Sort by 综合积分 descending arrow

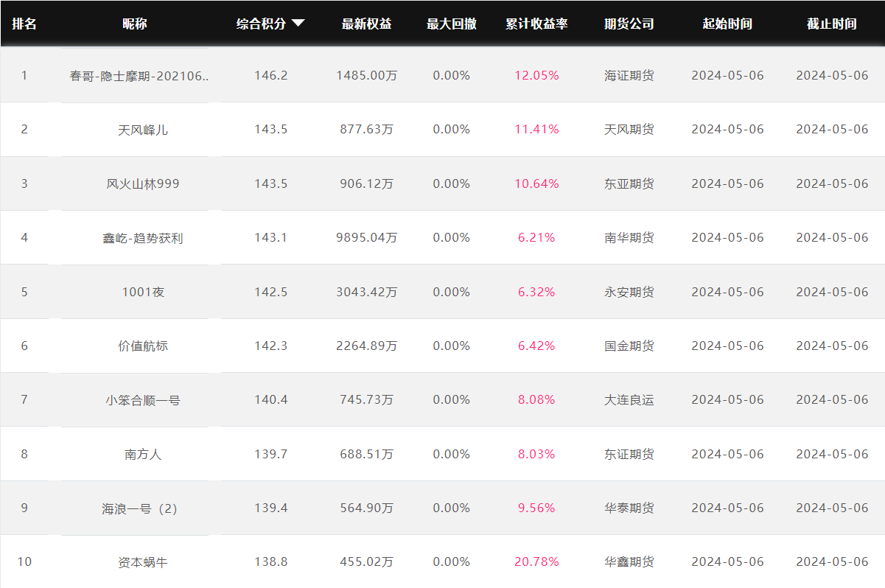(298, 24)
